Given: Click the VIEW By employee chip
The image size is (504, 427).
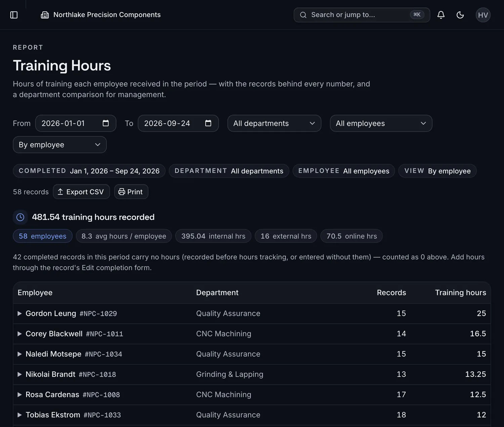Looking at the screenshot, I should (x=437, y=171).
